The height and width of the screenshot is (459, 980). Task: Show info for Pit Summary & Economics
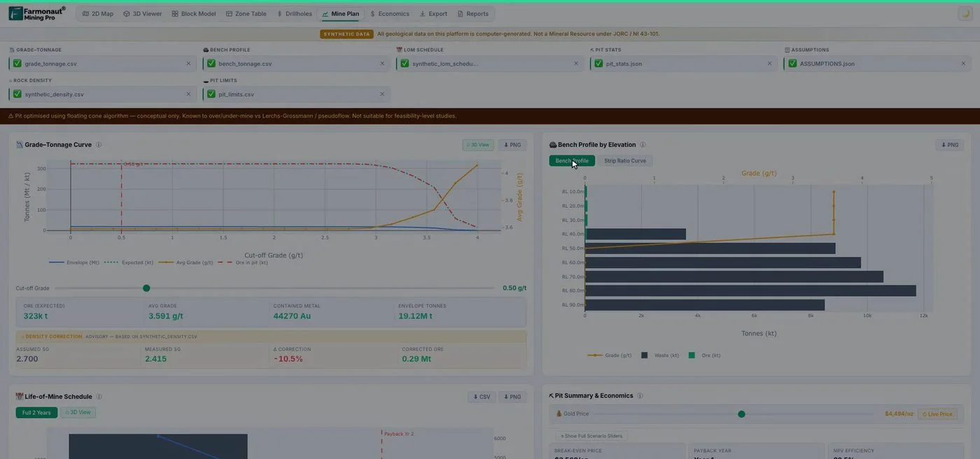640,396
